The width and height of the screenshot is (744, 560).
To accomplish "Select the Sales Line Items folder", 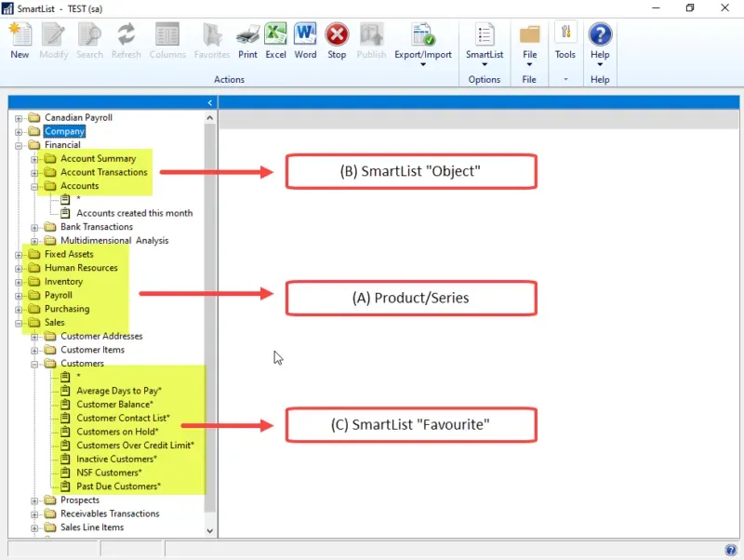I will [x=92, y=527].
